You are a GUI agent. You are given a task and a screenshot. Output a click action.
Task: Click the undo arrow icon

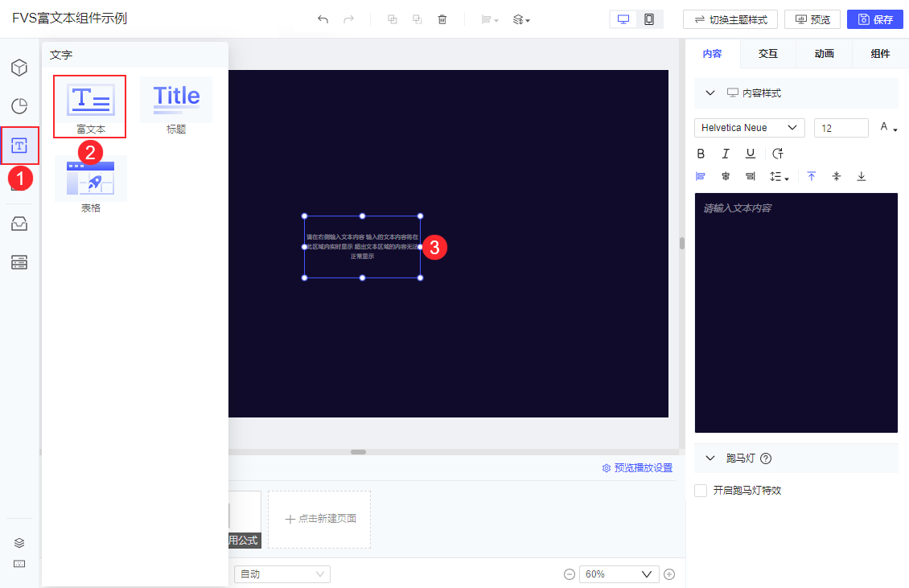tap(323, 20)
